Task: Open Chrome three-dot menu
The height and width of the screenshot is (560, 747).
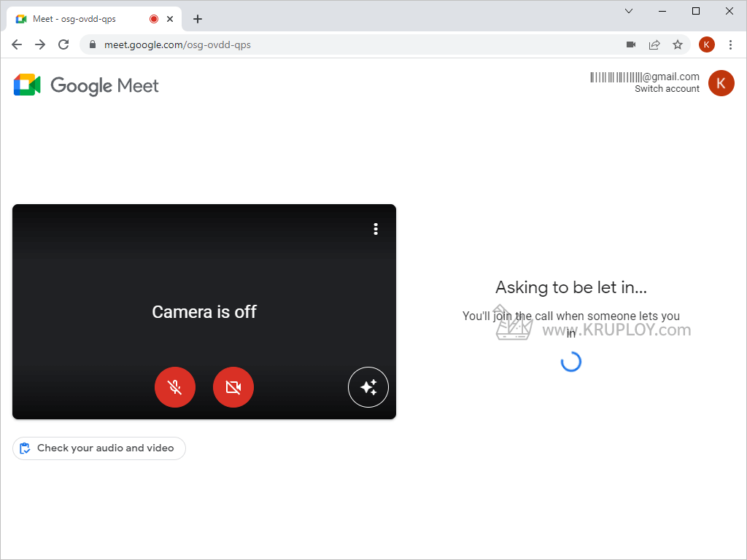Action: (730, 44)
